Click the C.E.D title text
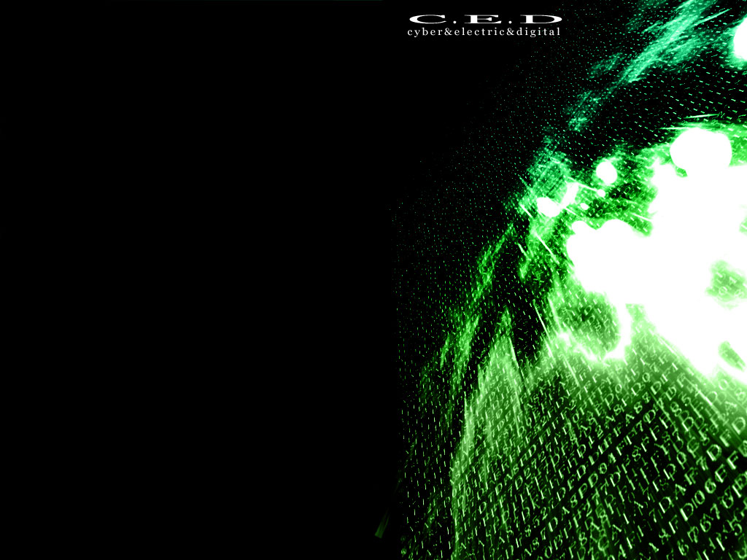747x560 pixels. click(x=485, y=18)
